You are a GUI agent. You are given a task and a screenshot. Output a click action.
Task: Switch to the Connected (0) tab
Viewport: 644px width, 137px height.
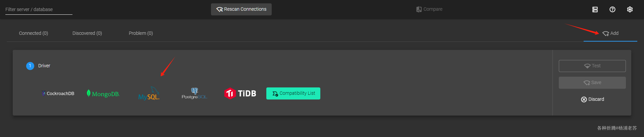pyautogui.click(x=34, y=33)
